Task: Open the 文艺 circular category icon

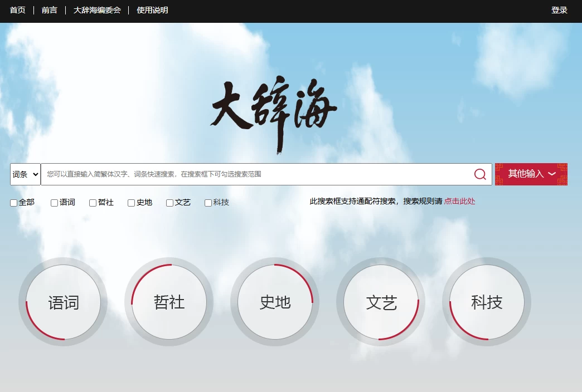Action: pyautogui.click(x=381, y=301)
